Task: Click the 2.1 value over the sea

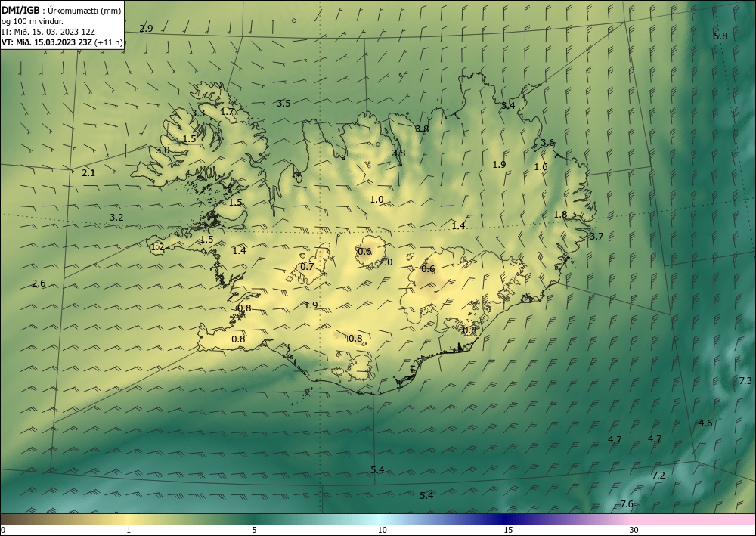Action: click(88, 173)
